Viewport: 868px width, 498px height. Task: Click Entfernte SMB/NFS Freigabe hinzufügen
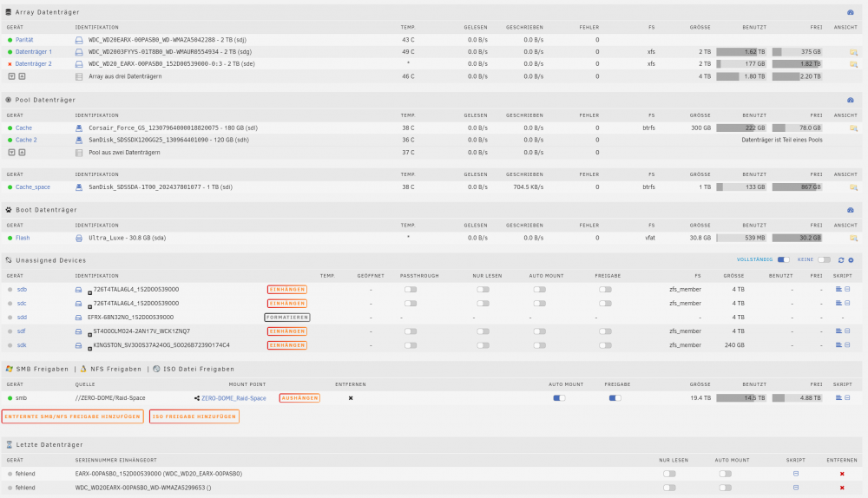click(73, 416)
